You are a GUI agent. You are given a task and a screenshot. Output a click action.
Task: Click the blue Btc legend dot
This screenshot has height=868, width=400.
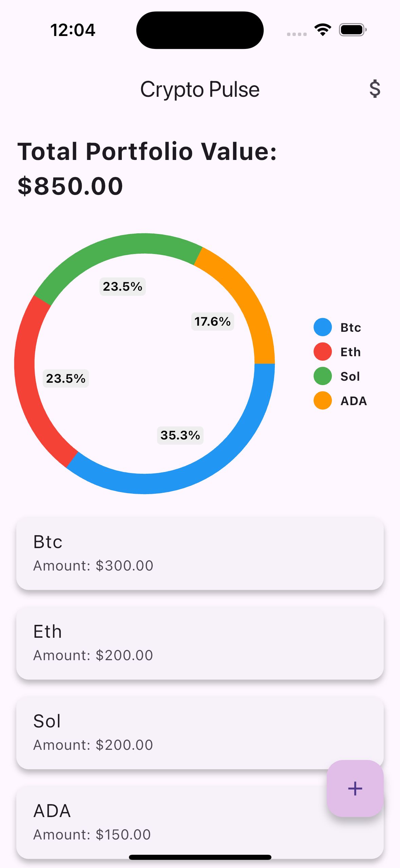322,327
